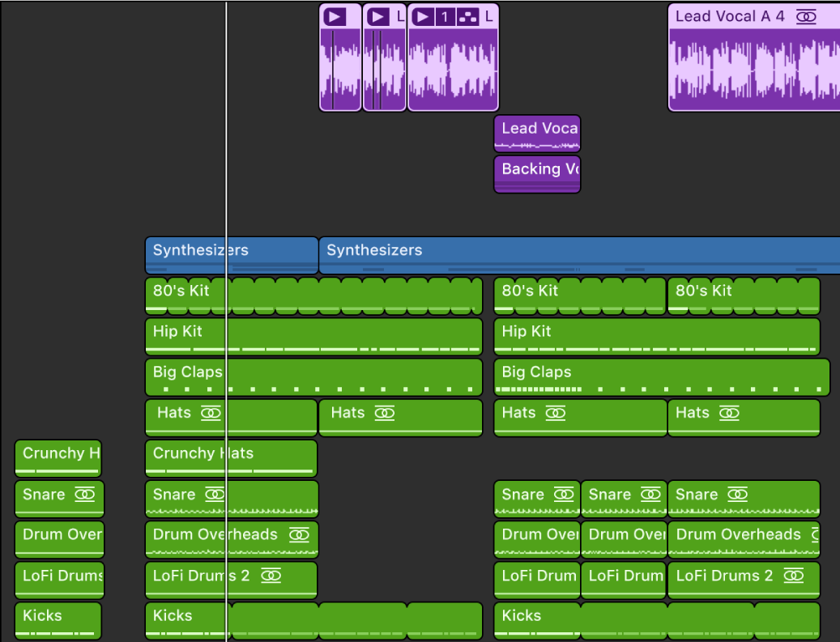Viewport: 840px width, 642px height.
Task: Select the rightmost 80's Kit region
Action: click(743, 295)
